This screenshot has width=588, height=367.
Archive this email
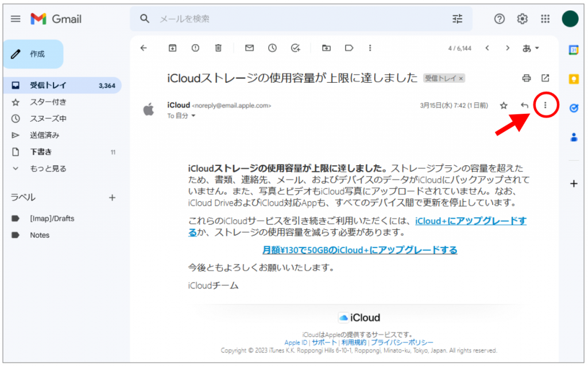pos(172,48)
